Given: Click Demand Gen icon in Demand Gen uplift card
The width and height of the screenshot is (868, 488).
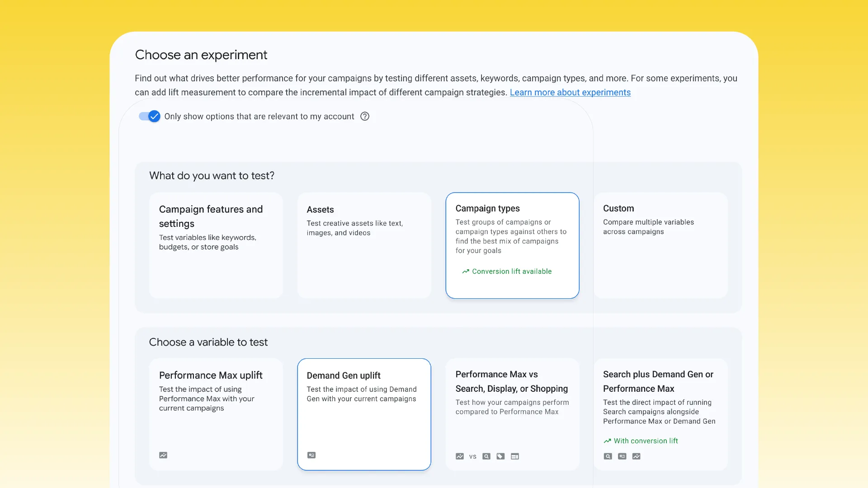Looking at the screenshot, I should (311, 455).
